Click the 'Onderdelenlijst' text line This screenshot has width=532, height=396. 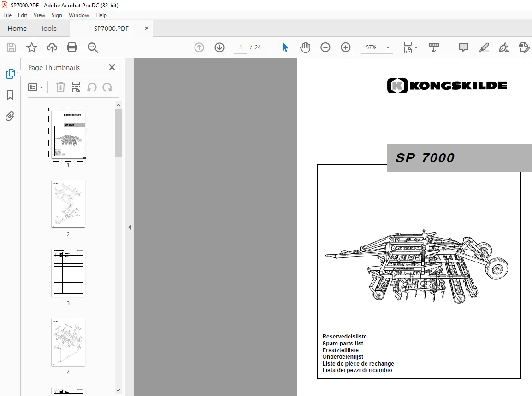343,357
